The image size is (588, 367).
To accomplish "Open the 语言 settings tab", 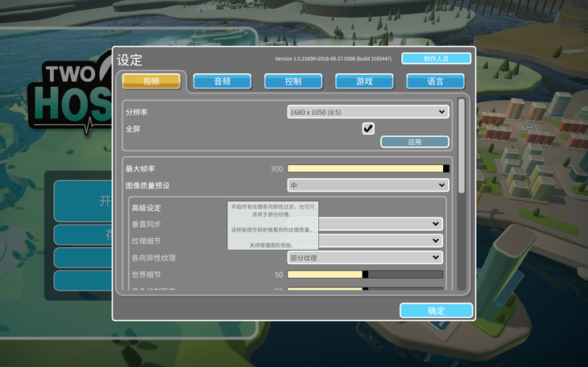I will click(x=435, y=81).
